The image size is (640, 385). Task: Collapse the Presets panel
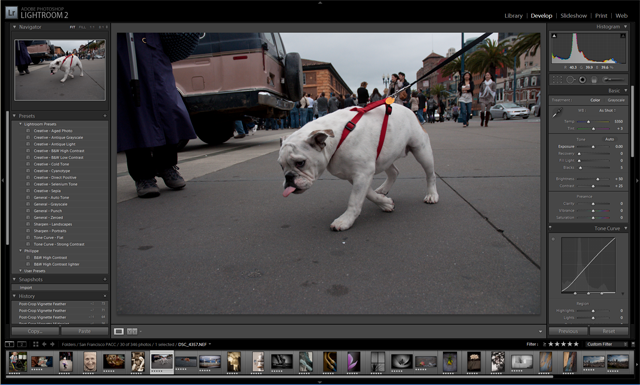pyautogui.click(x=15, y=116)
